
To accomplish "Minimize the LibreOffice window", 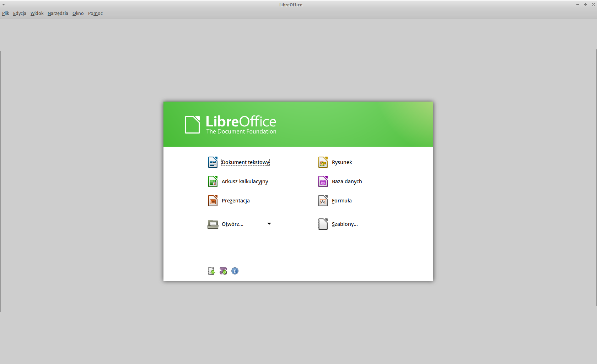I will [x=578, y=5].
